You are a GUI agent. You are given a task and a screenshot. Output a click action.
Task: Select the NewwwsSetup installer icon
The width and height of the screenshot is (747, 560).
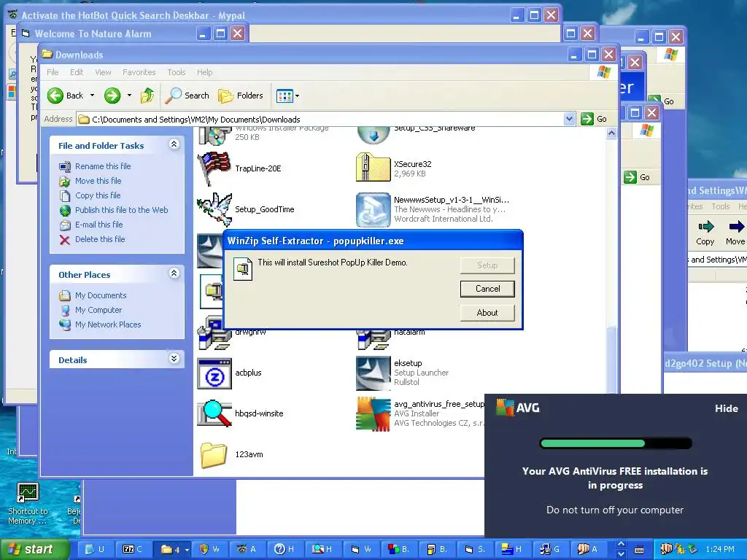pyautogui.click(x=373, y=209)
